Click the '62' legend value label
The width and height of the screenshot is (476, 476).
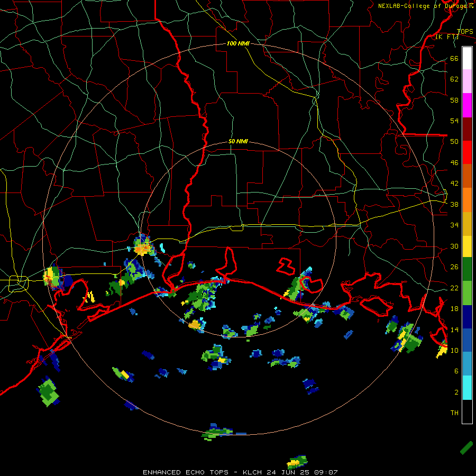tap(454, 79)
